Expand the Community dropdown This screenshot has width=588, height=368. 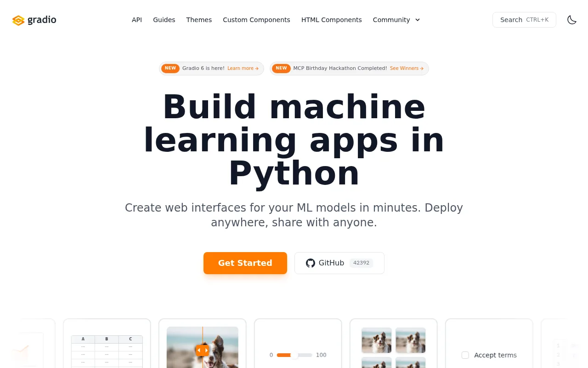396,20
